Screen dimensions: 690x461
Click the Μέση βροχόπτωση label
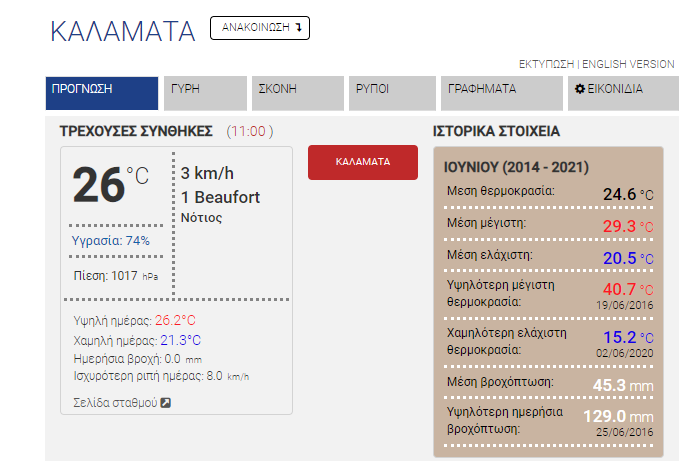tap(500, 382)
